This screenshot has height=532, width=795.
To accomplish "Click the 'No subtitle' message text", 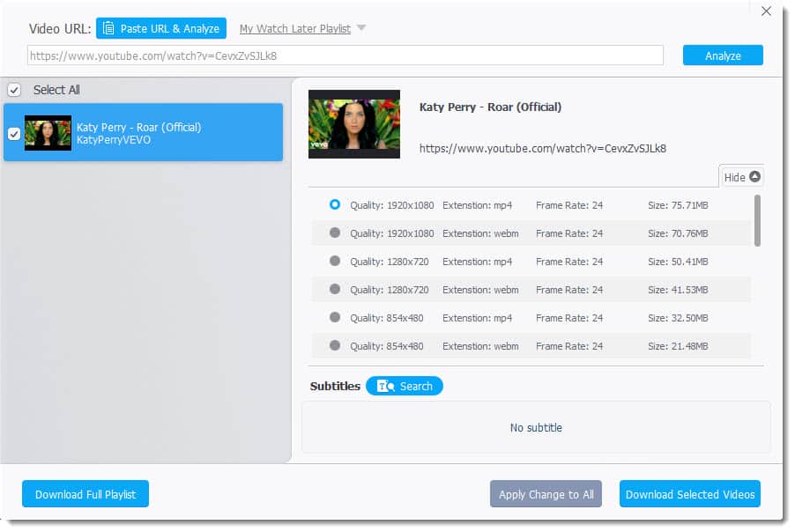I will coord(536,428).
